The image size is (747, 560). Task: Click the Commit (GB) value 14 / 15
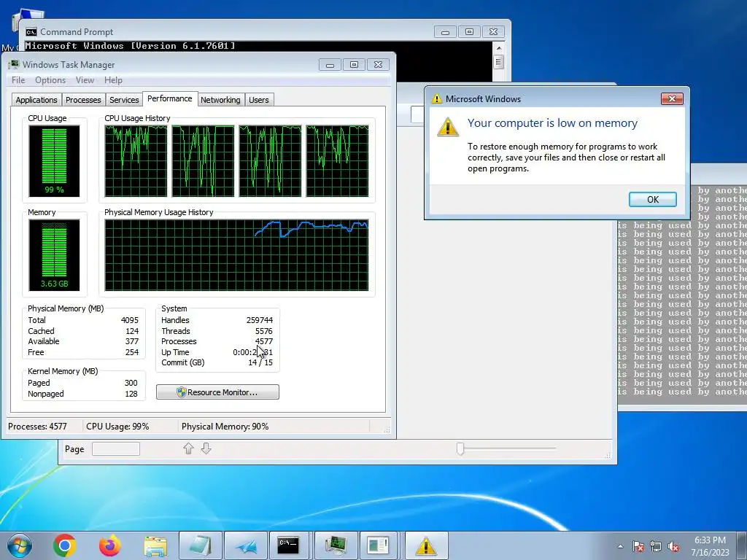point(260,363)
